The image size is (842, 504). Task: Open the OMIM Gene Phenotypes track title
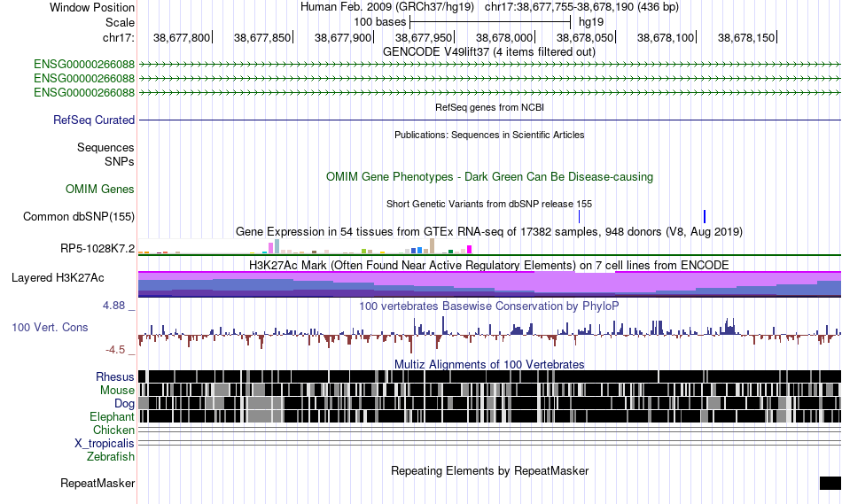(489, 176)
